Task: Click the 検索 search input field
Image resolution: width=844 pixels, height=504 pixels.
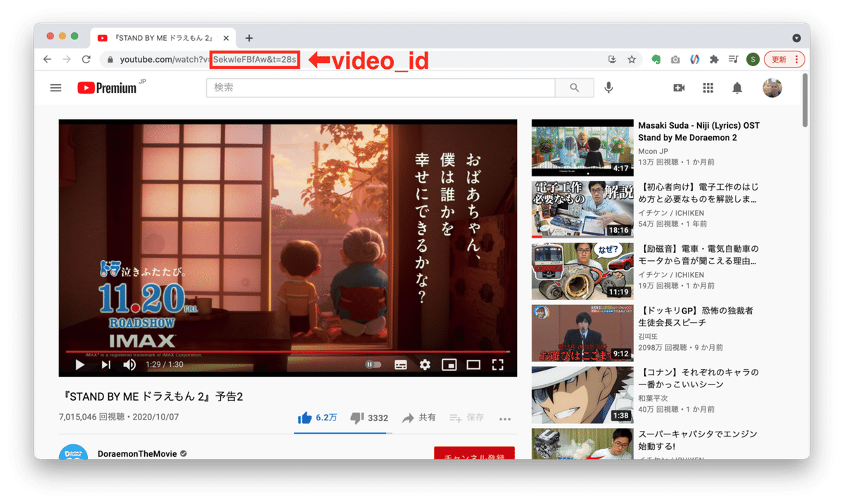Action: 381,88
